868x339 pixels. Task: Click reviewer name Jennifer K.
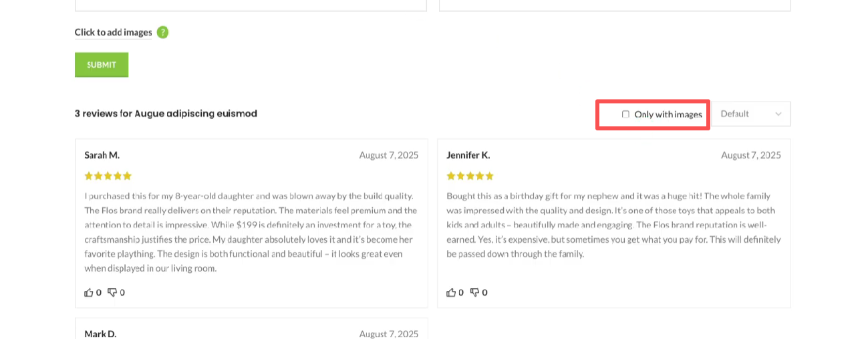point(468,155)
